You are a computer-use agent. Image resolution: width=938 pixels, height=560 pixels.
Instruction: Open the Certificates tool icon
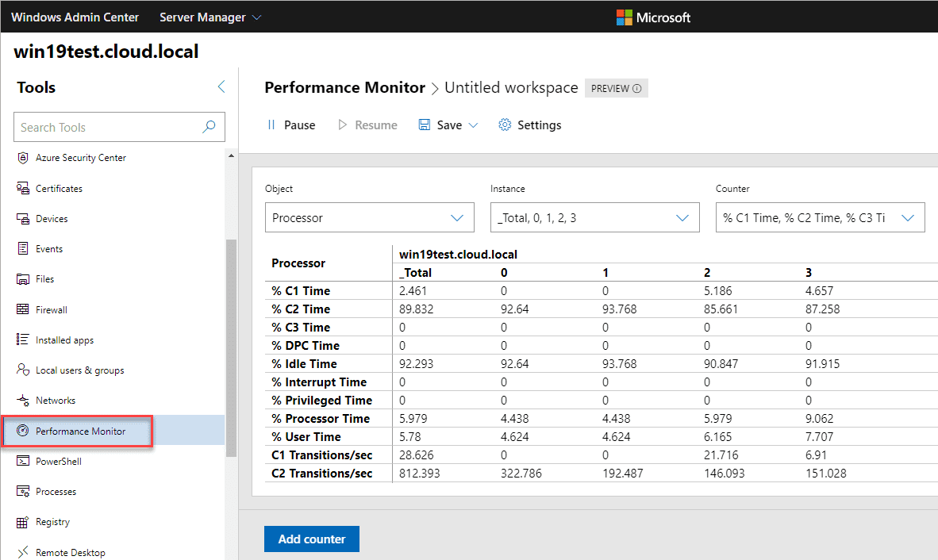(x=22, y=188)
